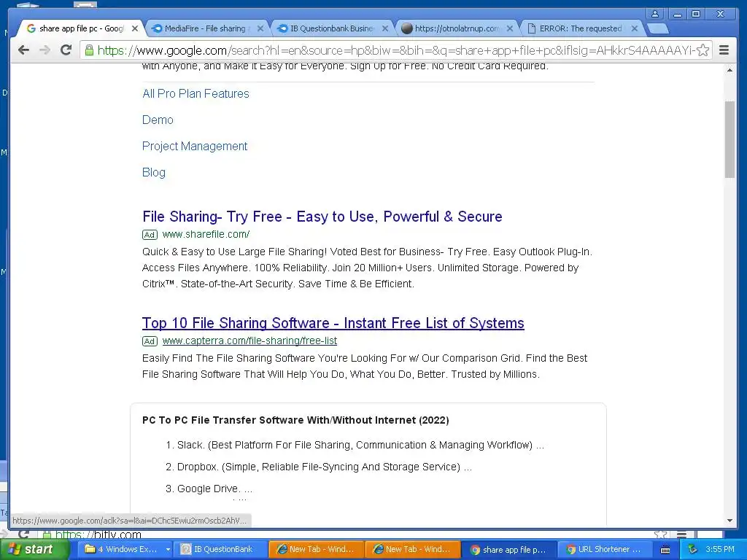Close the otnolatrnup.com tab
The width and height of the screenshot is (747, 560).
point(510,28)
